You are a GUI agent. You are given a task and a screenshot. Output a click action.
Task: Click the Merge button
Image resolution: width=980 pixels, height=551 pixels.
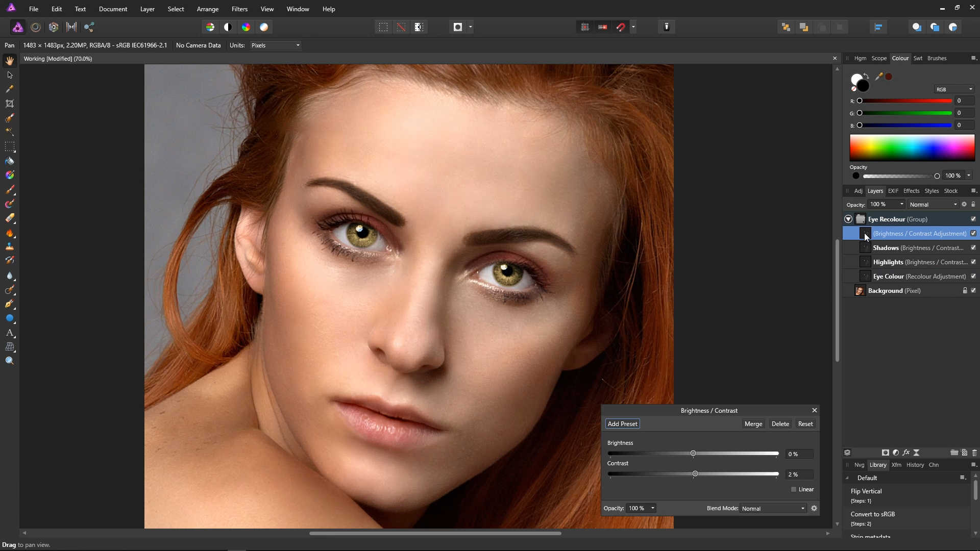point(753,424)
